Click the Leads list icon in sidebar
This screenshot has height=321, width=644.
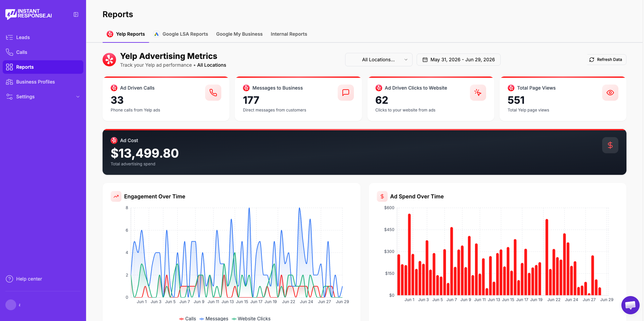point(9,37)
